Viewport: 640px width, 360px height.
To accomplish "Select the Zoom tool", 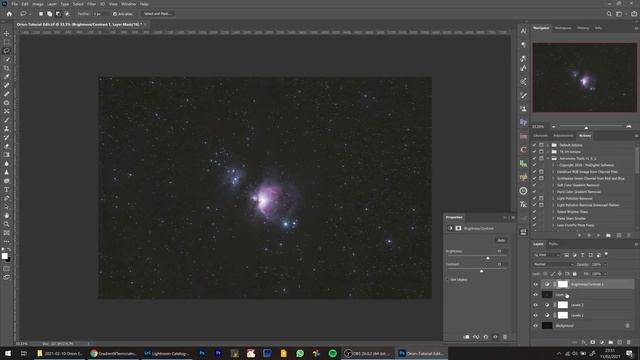I will [x=7, y=224].
